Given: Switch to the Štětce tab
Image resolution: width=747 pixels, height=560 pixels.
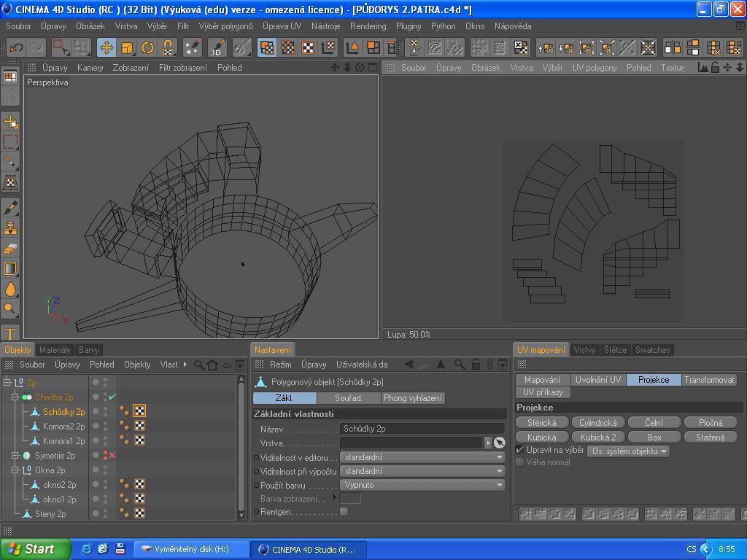Looking at the screenshot, I should (x=615, y=350).
